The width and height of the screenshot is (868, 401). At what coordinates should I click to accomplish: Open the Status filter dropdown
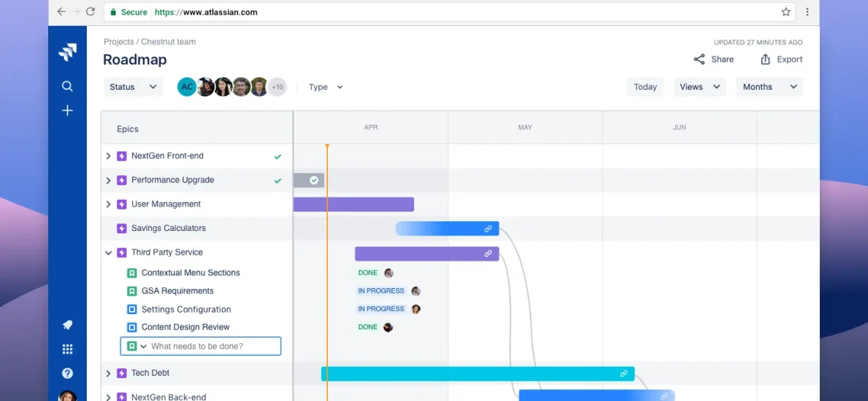(133, 87)
